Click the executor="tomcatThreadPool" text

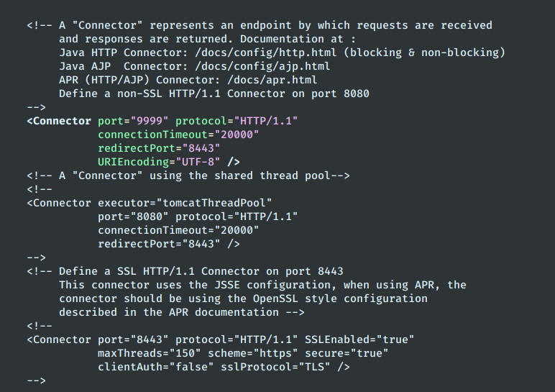185,204
